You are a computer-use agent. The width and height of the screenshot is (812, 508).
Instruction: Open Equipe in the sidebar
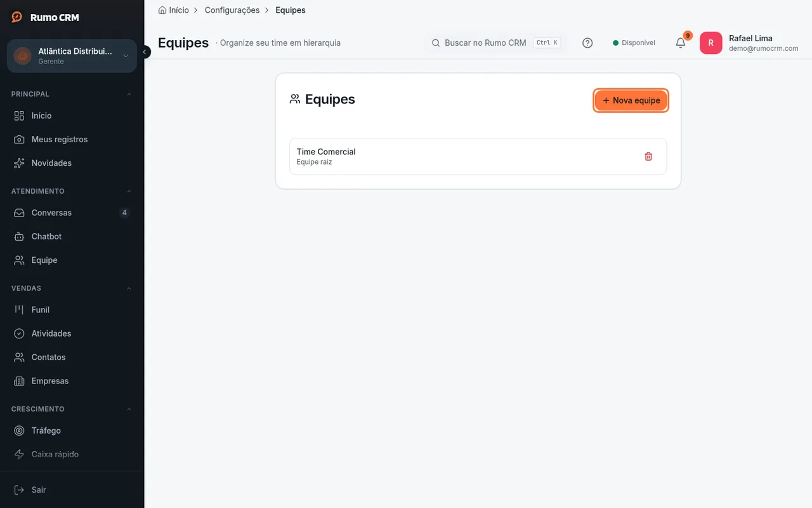[72, 260]
